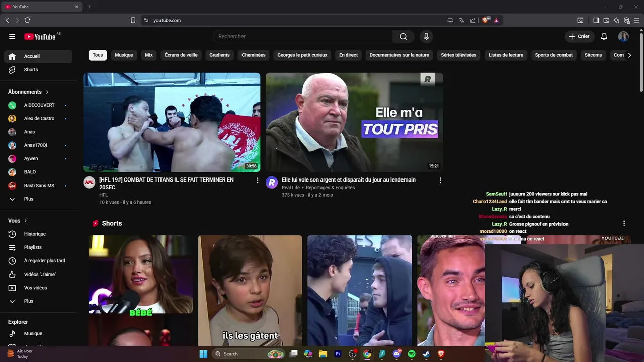Select the Sports de combat chip
Viewport: 644px width, 362px height.
pyautogui.click(x=553, y=55)
